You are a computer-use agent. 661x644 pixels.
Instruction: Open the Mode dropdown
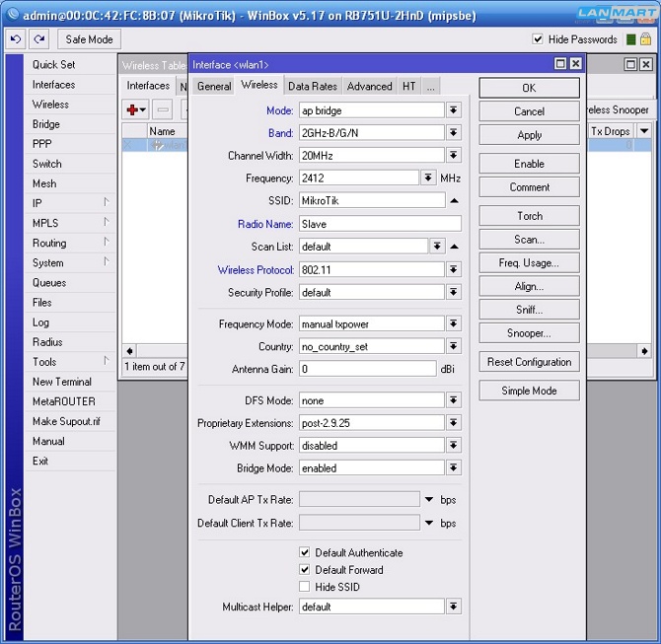coord(454,110)
